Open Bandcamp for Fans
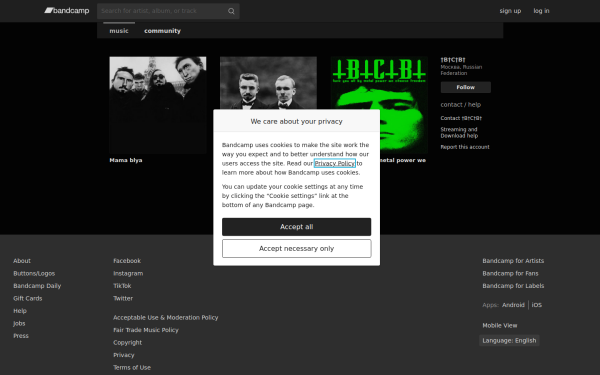Viewport: 600px width, 375px height. pyautogui.click(x=510, y=274)
